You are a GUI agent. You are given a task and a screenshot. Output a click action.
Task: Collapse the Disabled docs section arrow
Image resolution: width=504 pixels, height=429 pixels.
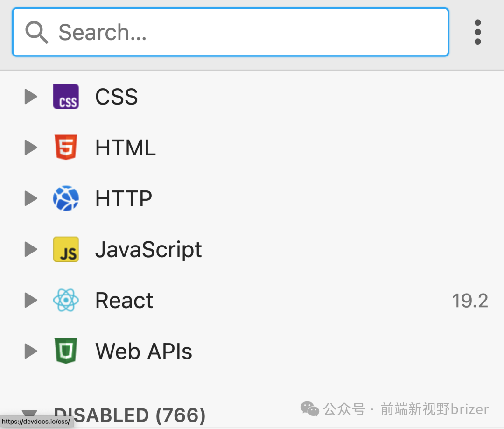click(x=30, y=413)
